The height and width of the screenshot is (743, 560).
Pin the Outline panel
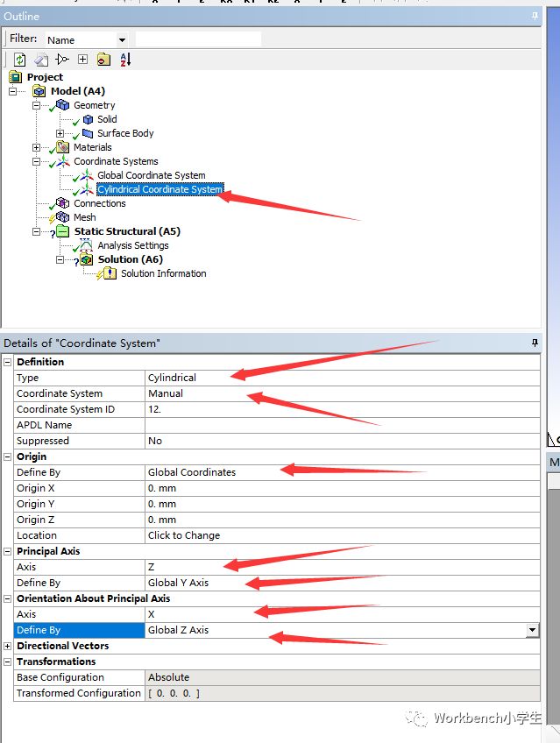pos(535,16)
